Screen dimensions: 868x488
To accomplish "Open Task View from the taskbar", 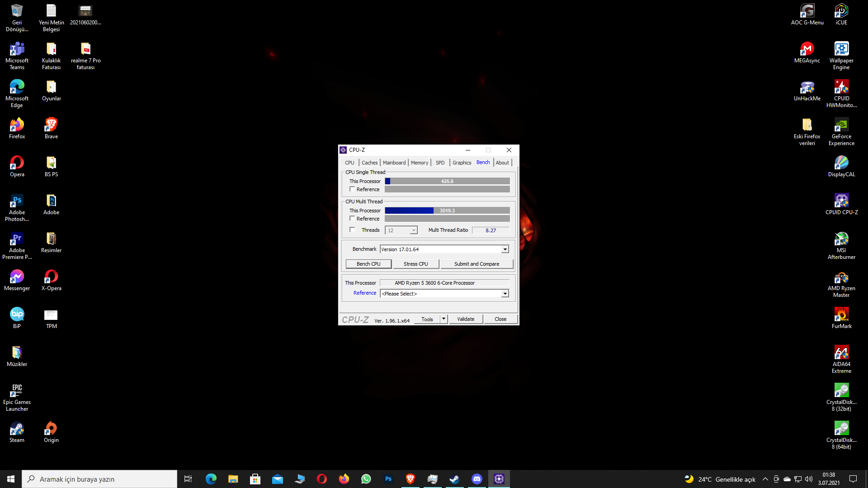I will (188, 479).
